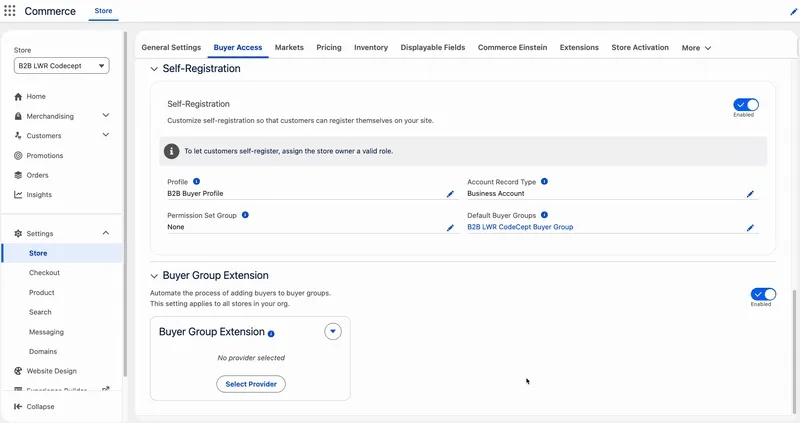Click the Website Design palette icon
800x423 pixels.
tap(18, 371)
